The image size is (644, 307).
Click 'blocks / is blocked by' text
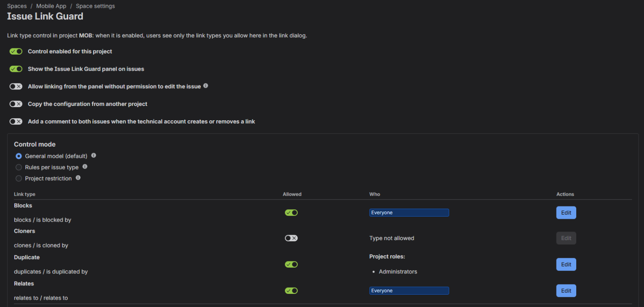43,220
